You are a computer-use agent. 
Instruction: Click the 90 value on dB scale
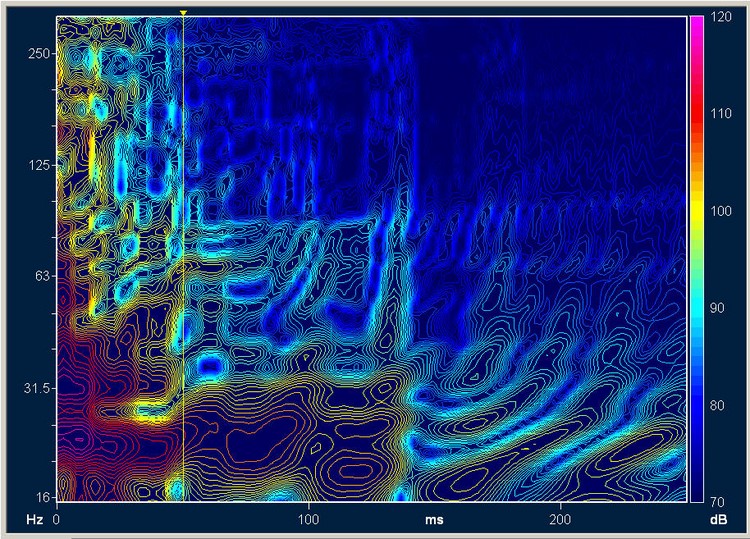click(717, 308)
